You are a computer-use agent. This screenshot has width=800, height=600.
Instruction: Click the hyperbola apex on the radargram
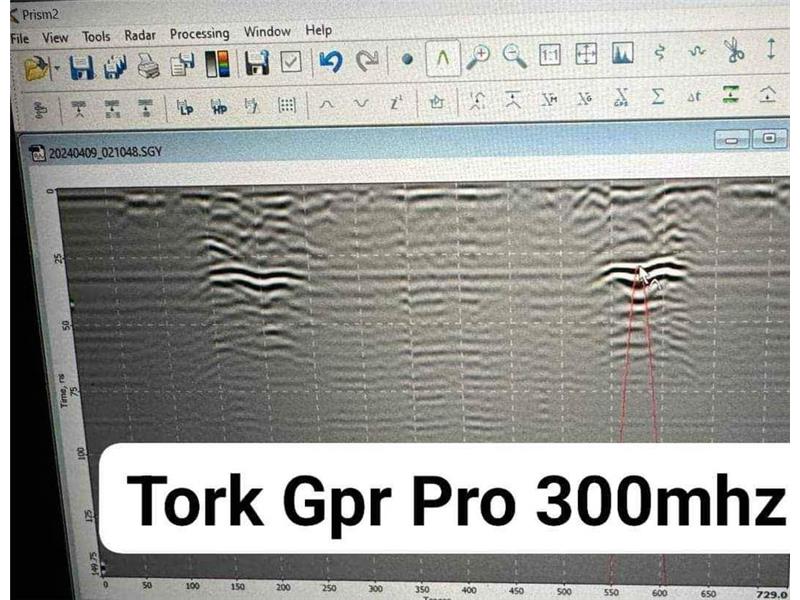pos(638,269)
